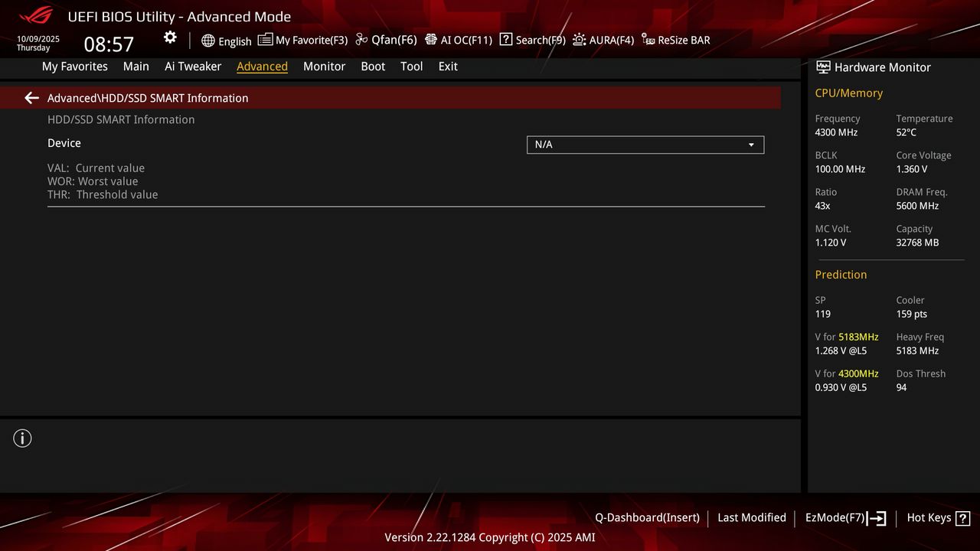Open the Tool tab
Image resolution: width=980 pixels, height=551 pixels.
point(411,67)
